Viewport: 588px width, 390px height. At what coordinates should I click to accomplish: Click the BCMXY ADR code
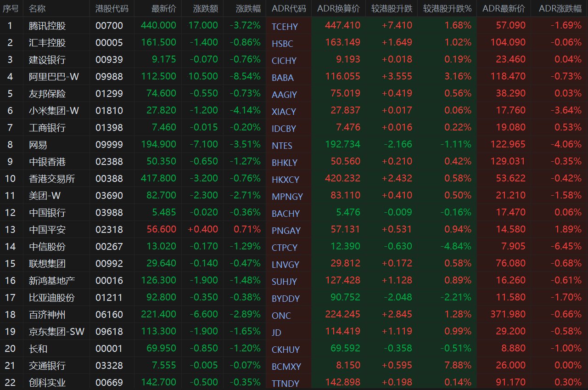click(286, 367)
